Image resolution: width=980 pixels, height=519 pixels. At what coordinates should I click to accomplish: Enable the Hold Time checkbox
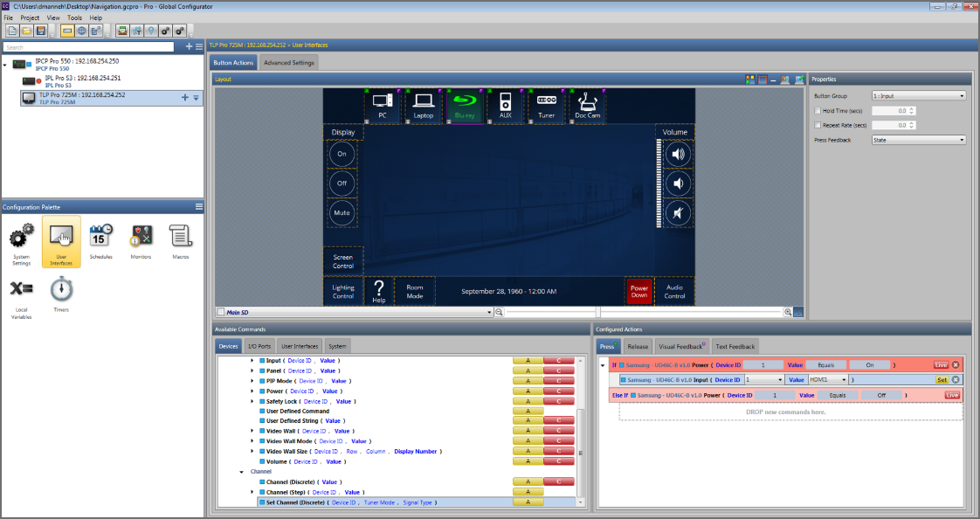click(818, 111)
